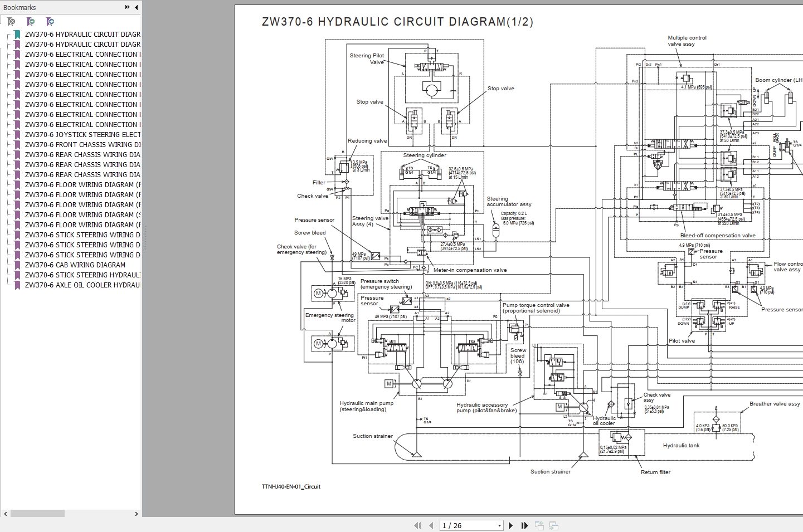Click the Pilot valve label
The width and height of the screenshot is (803, 532).
click(x=682, y=341)
